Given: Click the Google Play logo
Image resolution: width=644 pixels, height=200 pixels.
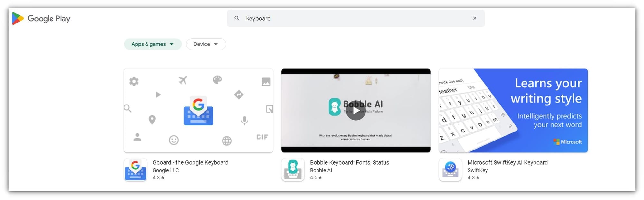Looking at the screenshot, I should pyautogui.click(x=41, y=18).
